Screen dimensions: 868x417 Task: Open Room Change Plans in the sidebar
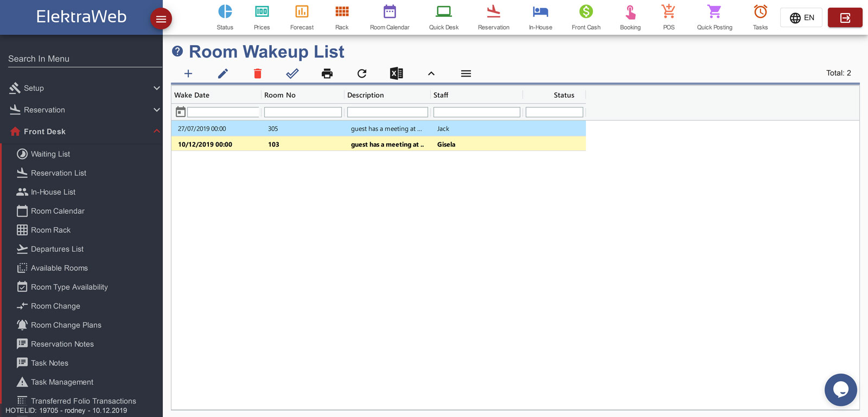pyautogui.click(x=66, y=325)
